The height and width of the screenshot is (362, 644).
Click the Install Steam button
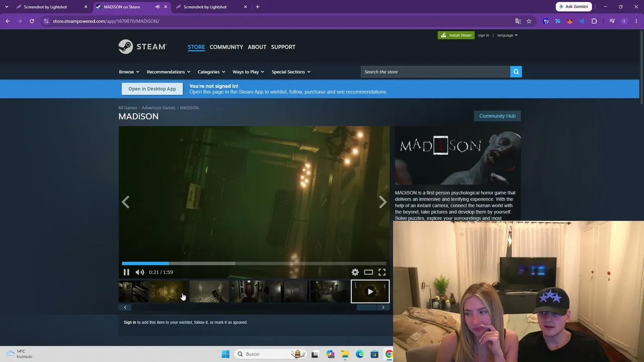pyautogui.click(x=456, y=35)
